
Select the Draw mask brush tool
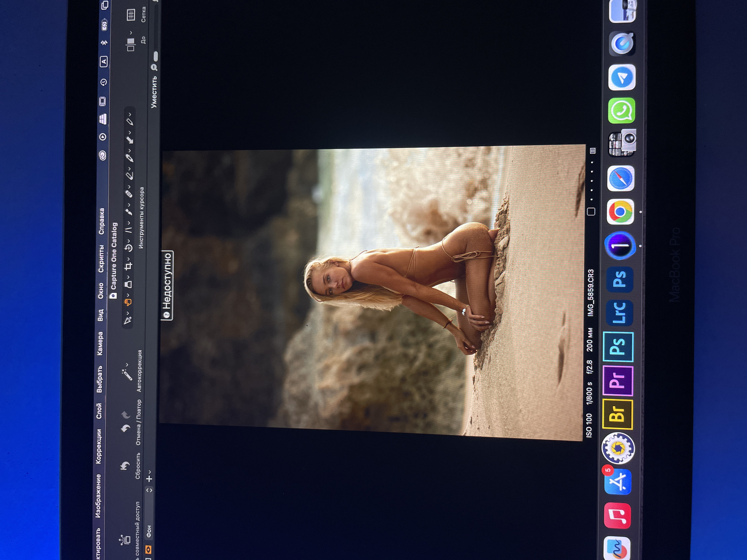click(x=129, y=212)
